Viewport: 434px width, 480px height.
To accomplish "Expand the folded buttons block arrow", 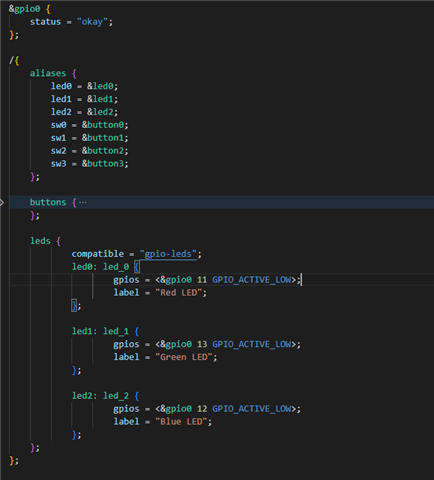I will tap(2, 202).
